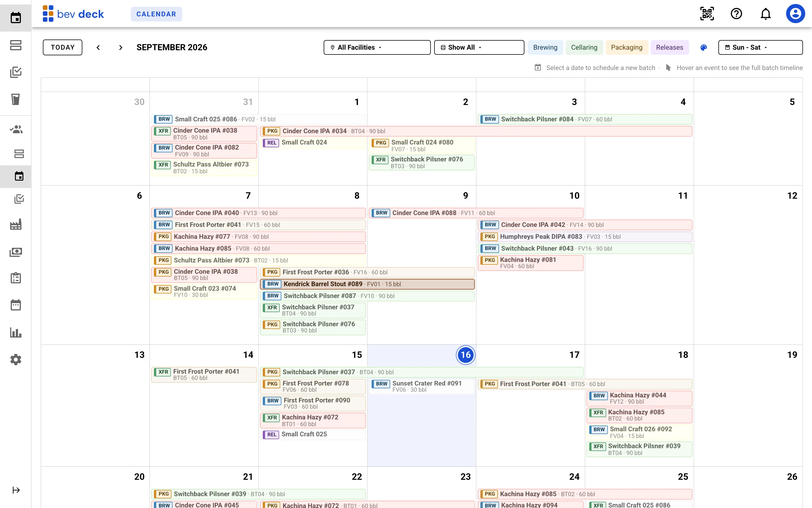Open the money/cash icon in sidebar

pyautogui.click(x=16, y=252)
